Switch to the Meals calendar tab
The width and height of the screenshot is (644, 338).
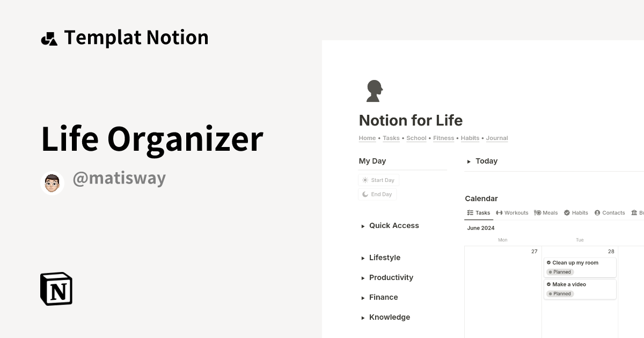coord(549,212)
